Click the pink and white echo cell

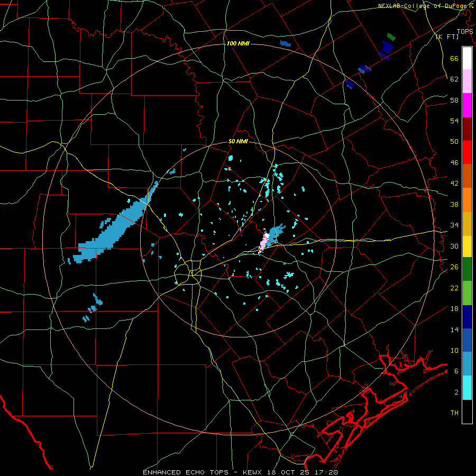263,241
